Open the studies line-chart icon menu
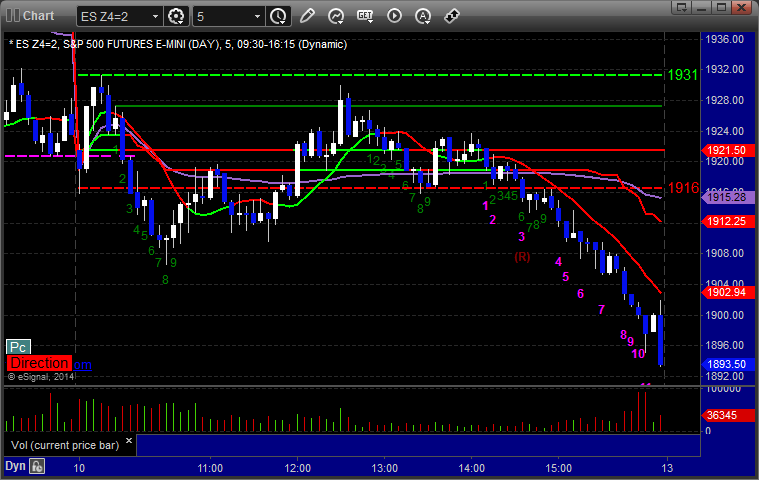Viewport: 759px width, 480px height. pyautogui.click(x=335, y=16)
